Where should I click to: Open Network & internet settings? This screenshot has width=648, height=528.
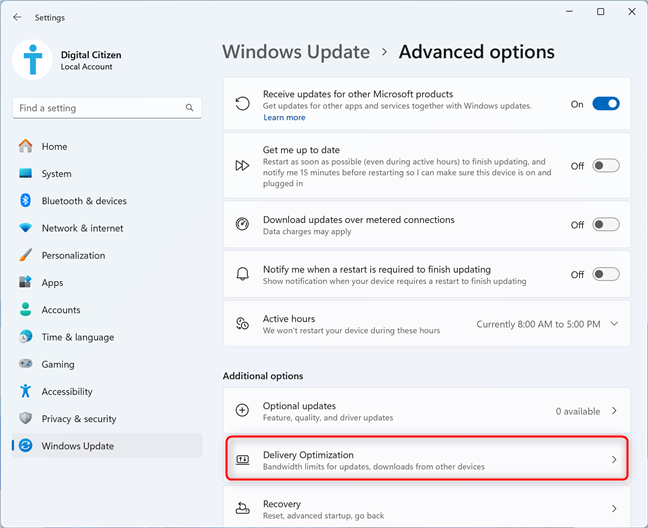pyautogui.click(x=82, y=228)
